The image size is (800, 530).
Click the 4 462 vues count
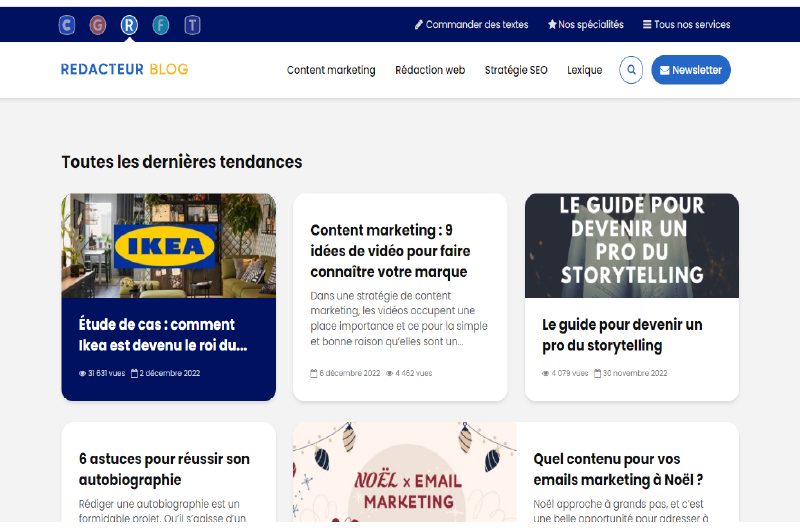pos(414,373)
